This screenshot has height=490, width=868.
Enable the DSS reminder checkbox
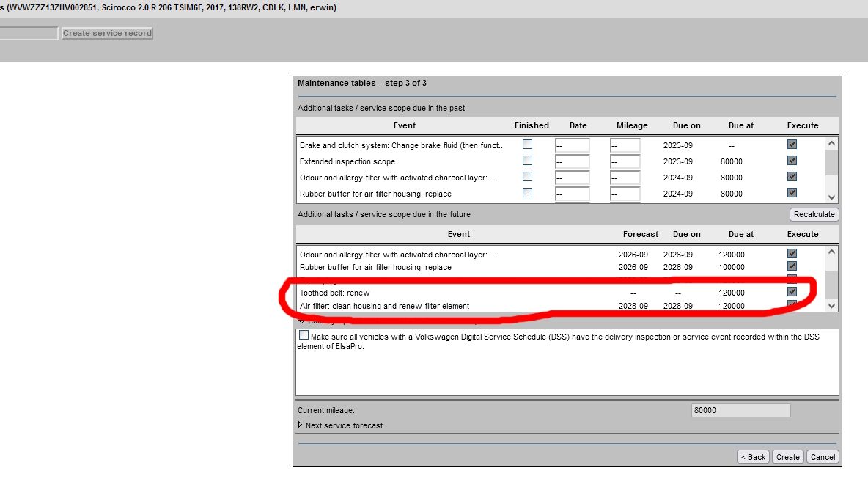pos(304,335)
